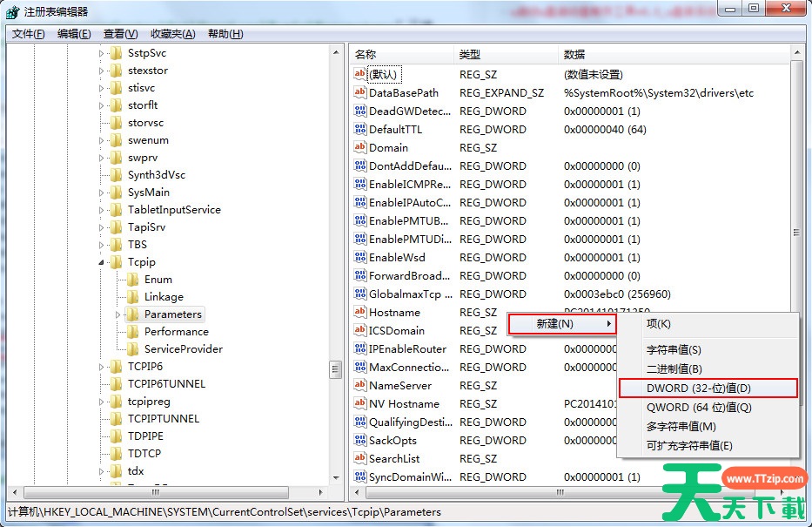Click the DWORD icon beside DefaultTTL
This screenshot has width=812, height=527.
pyautogui.click(x=360, y=129)
